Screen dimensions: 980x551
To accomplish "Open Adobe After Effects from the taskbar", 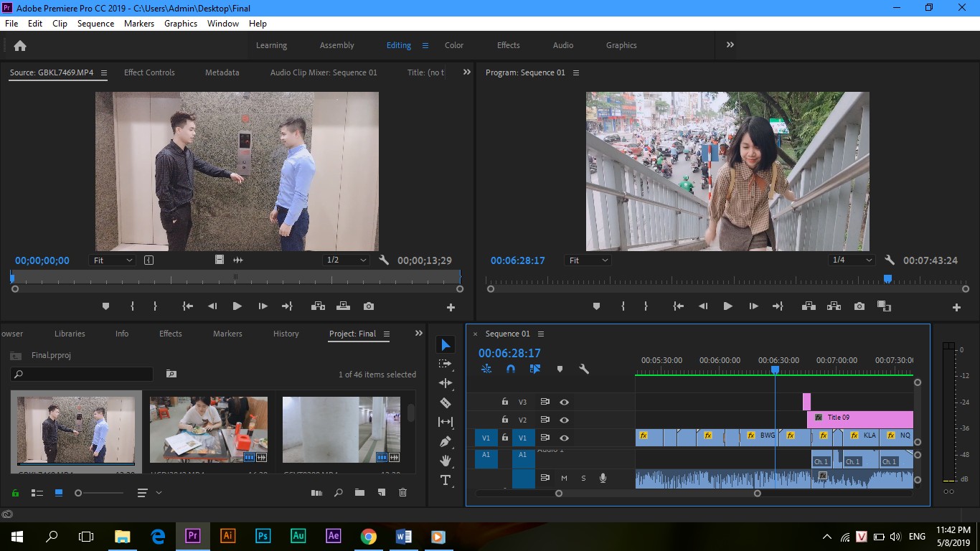I will click(x=334, y=536).
